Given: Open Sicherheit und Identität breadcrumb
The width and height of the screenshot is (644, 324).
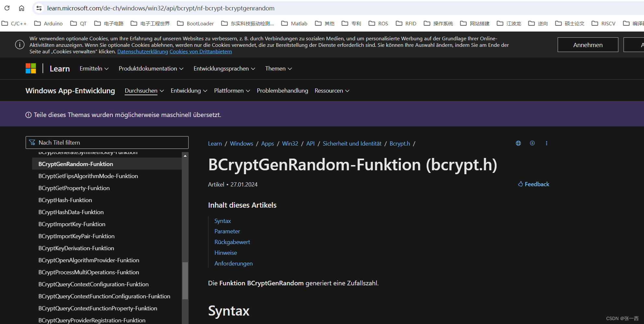Looking at the screenshot, I should pyautogui.click(x=352, y=144).
